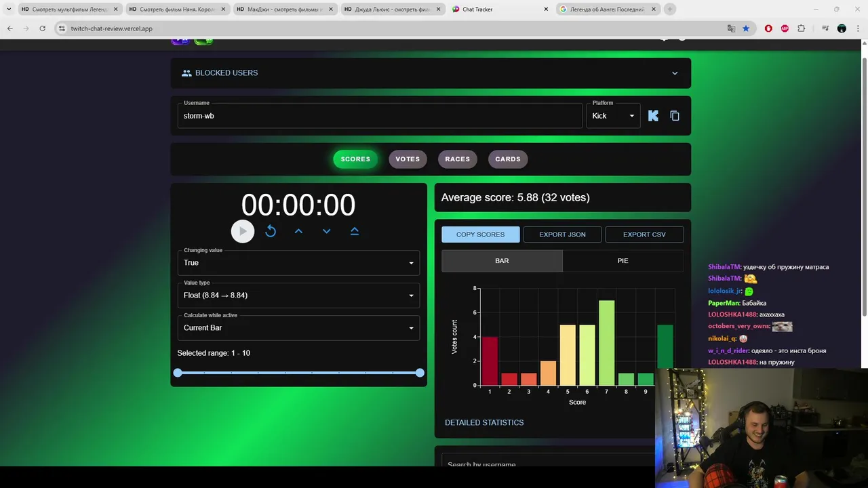Click the ShibalaTM chat message about матраса
868x488 pixels.
coord(768,267)
